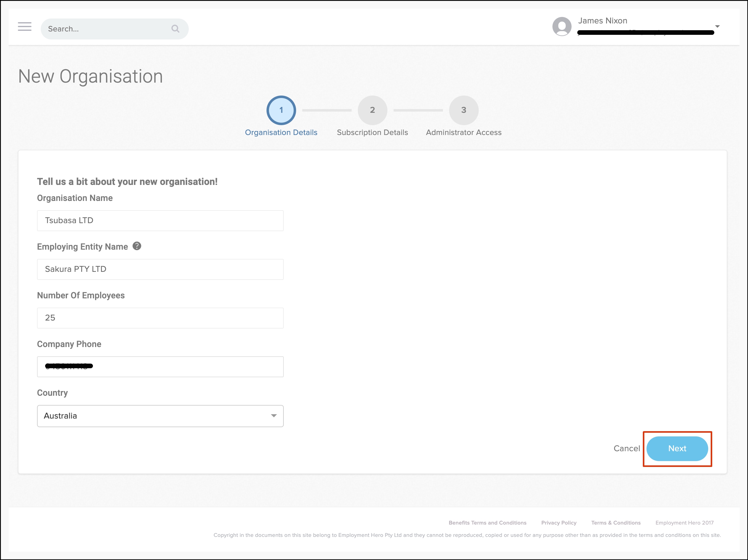The width and height of the screenshot is (748, 560).
Task: Open the Privacy Policy link
Action: [x=559, y=522]
